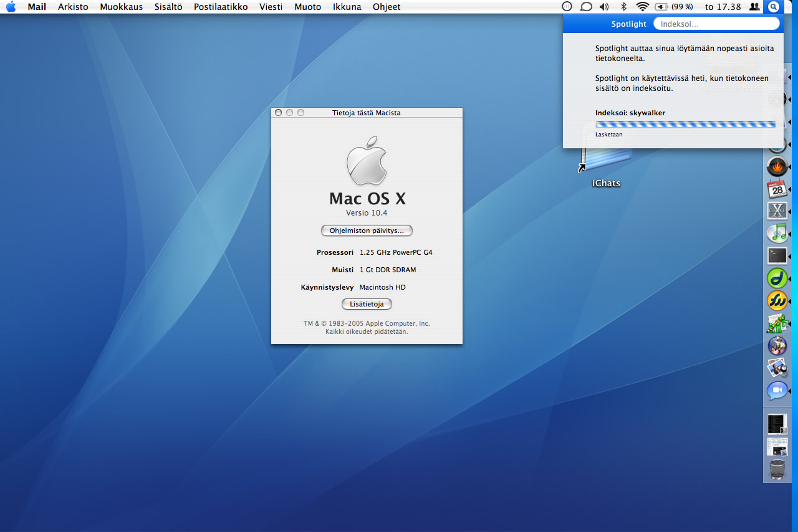Open the Ikkuna menu
This screenshot has width=798, height=532.
pyautogui.click(x=347, y=7)
